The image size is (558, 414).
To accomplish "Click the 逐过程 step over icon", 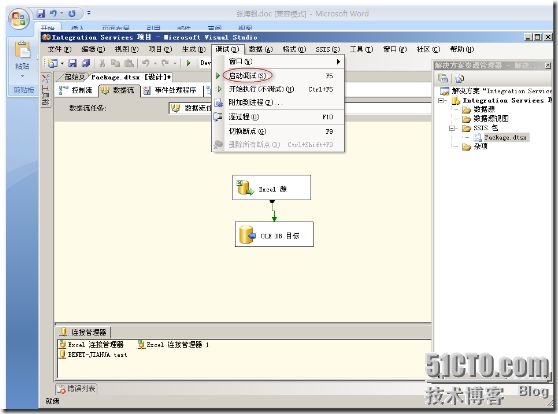I will click(x=218, y=117).
